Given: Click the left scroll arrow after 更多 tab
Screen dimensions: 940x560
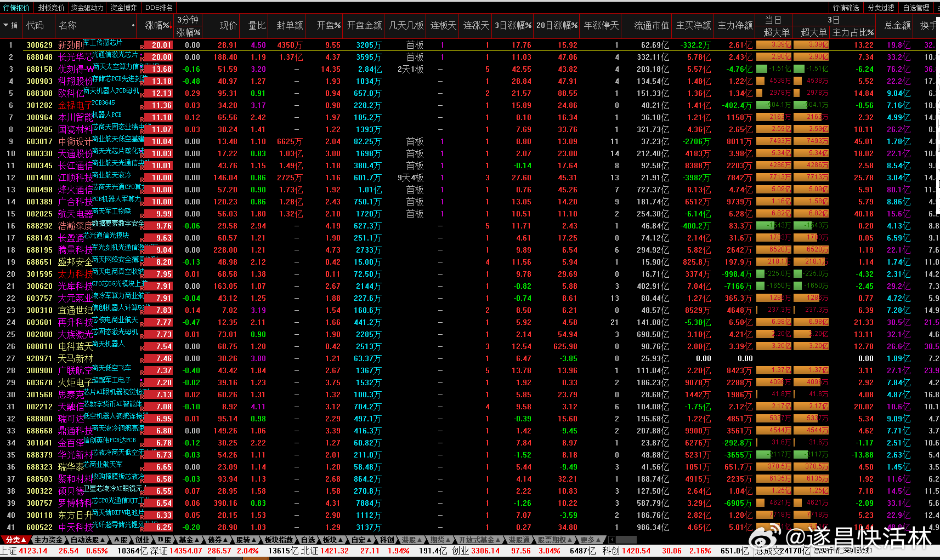Looking at the screenshot, I should [611, 540].
